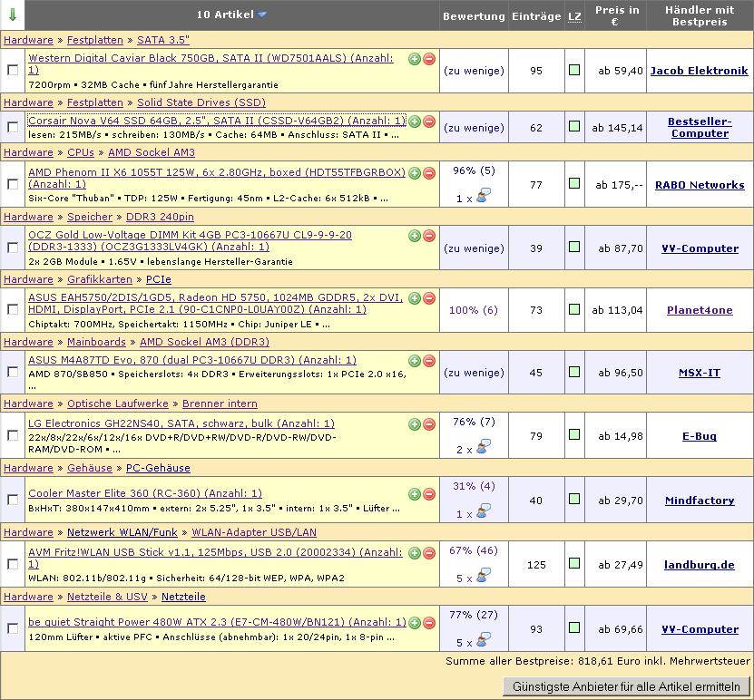Open Solid State Drives (SSD) category link
The image size is (754, 700).
coord(201,102)
